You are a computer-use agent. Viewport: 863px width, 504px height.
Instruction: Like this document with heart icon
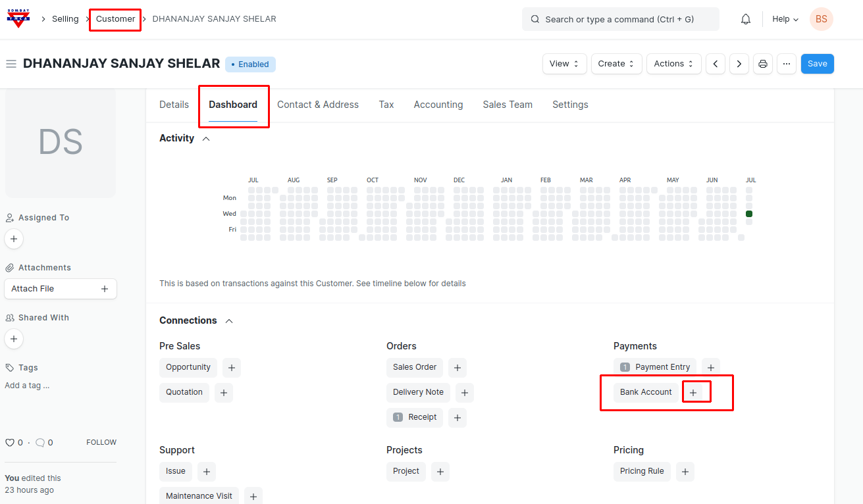coord(10,443)
